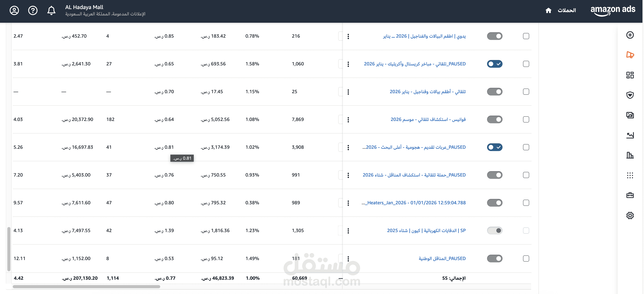644x294 pixels.
Task: Open the campaigns megaphone sidebar icon
Action: [x=630, y=55]
